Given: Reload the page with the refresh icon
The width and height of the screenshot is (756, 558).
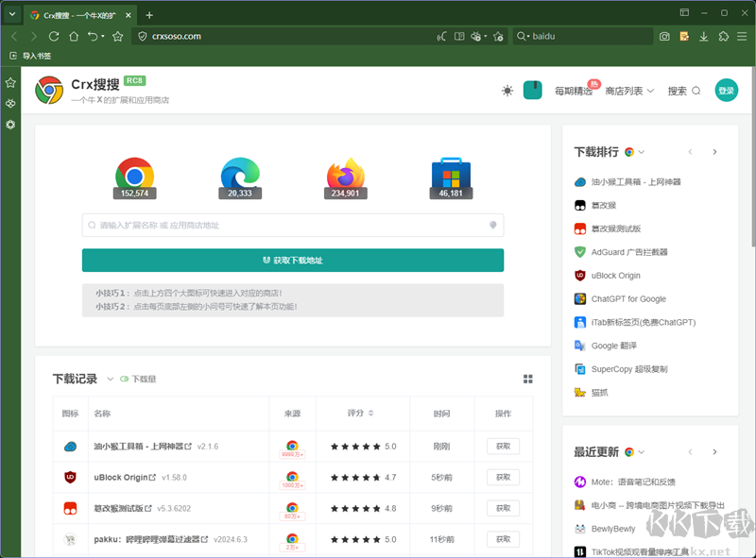Looking at the screenshot, I should [54, 36].
